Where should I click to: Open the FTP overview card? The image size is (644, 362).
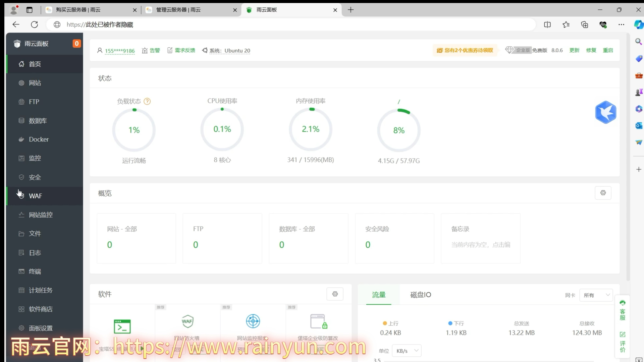pos(222,238)
